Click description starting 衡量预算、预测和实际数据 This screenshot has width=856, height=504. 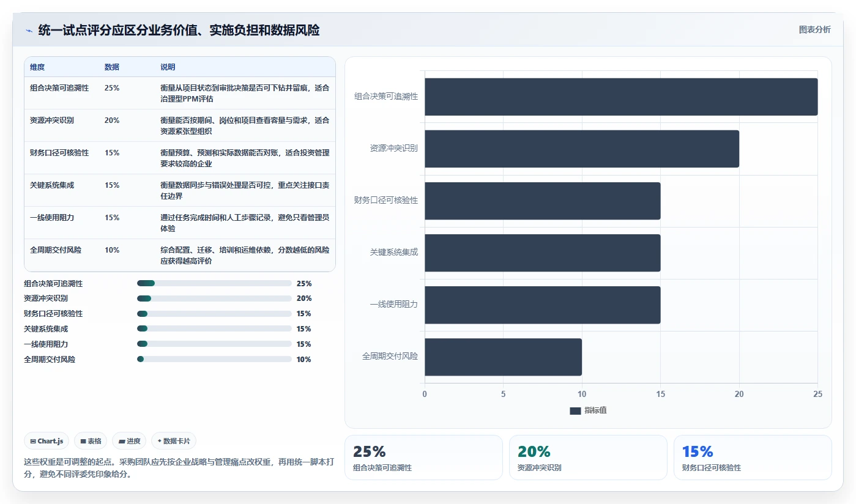pos(245,158)
